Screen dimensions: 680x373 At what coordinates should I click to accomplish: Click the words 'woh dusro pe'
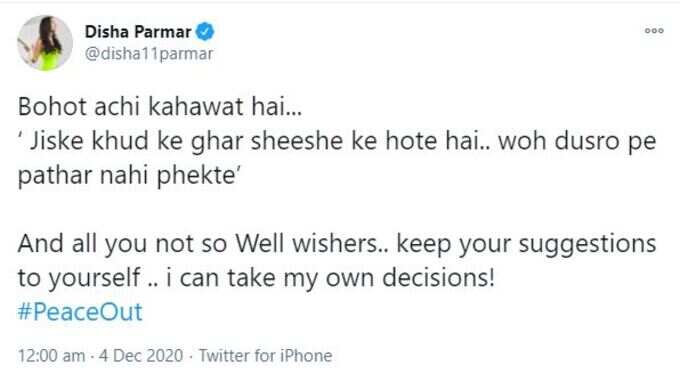577,142
